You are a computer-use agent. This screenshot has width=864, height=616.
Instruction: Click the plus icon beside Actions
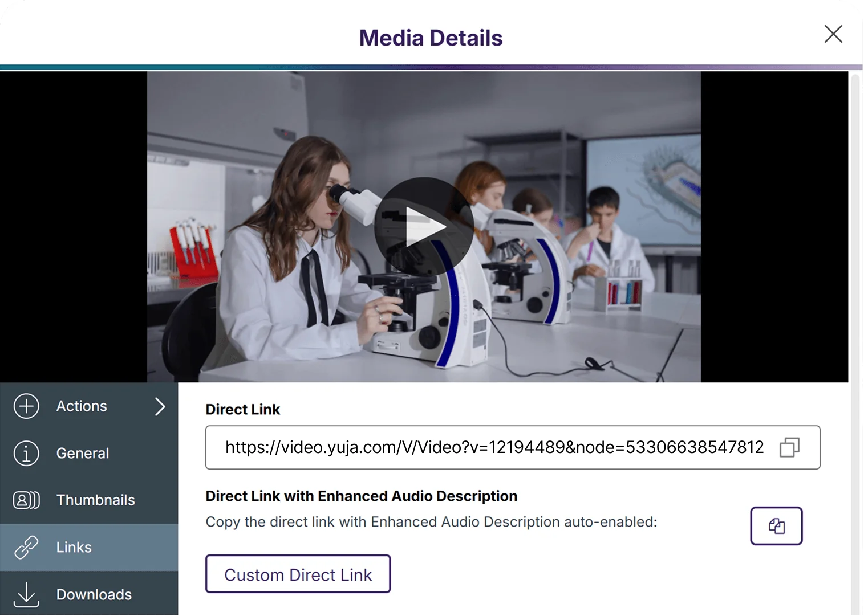[26, 406]
